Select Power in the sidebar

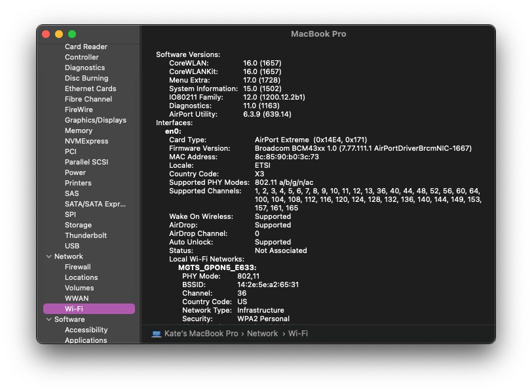point(75,173)
